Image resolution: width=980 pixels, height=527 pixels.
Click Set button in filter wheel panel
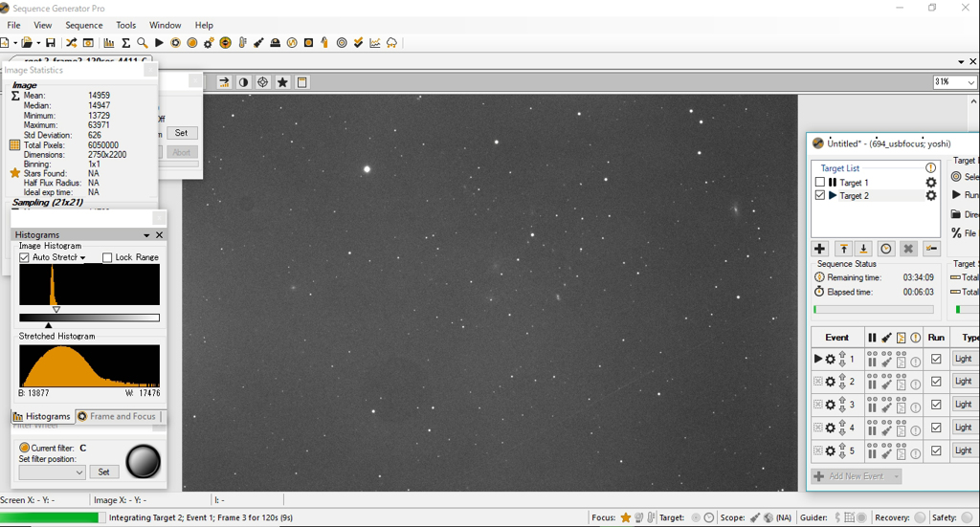pyautogui.click(x=103, y=472)
